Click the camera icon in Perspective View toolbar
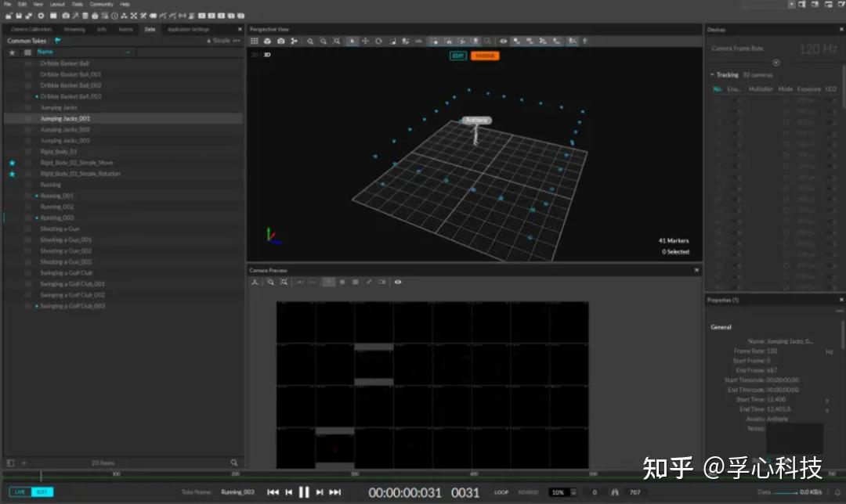 281,41
